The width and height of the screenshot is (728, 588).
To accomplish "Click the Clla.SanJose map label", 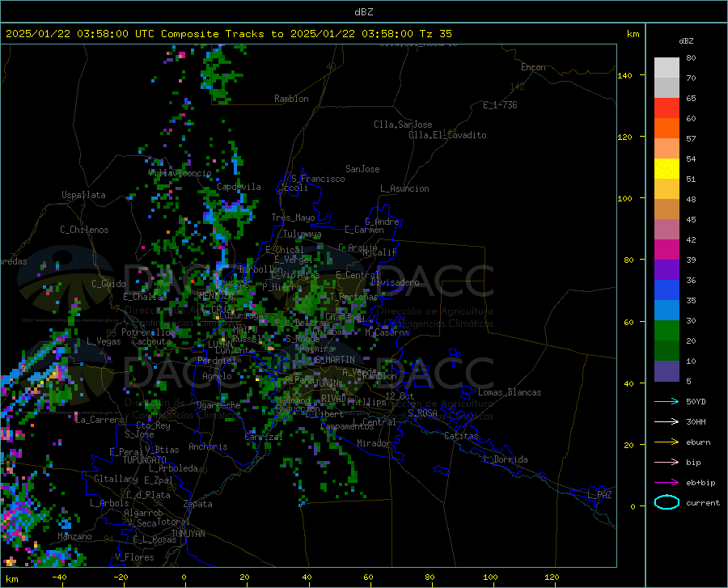I will 403,125.
